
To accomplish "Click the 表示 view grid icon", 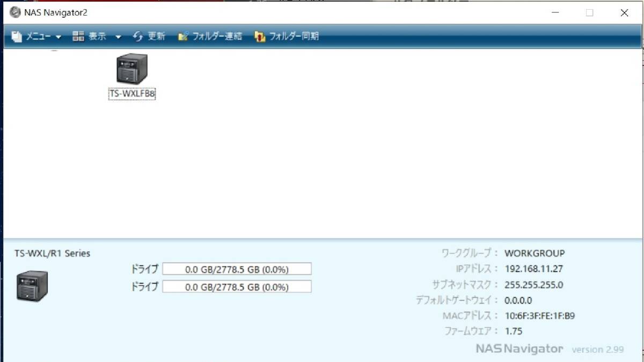I will (x=78, y=36).
